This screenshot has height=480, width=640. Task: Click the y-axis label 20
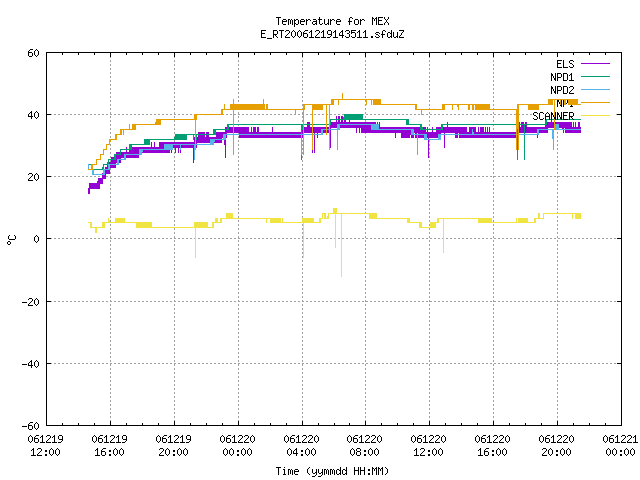[33, 178]
